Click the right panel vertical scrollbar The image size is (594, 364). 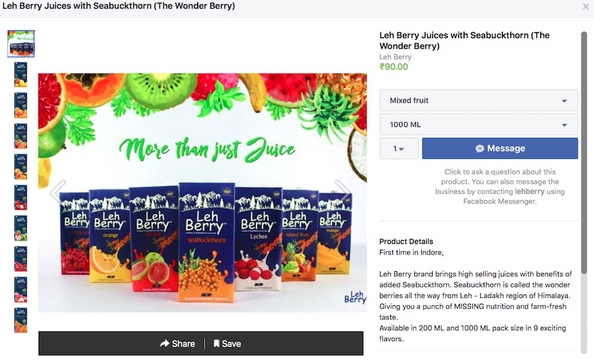tap(584, 174)
